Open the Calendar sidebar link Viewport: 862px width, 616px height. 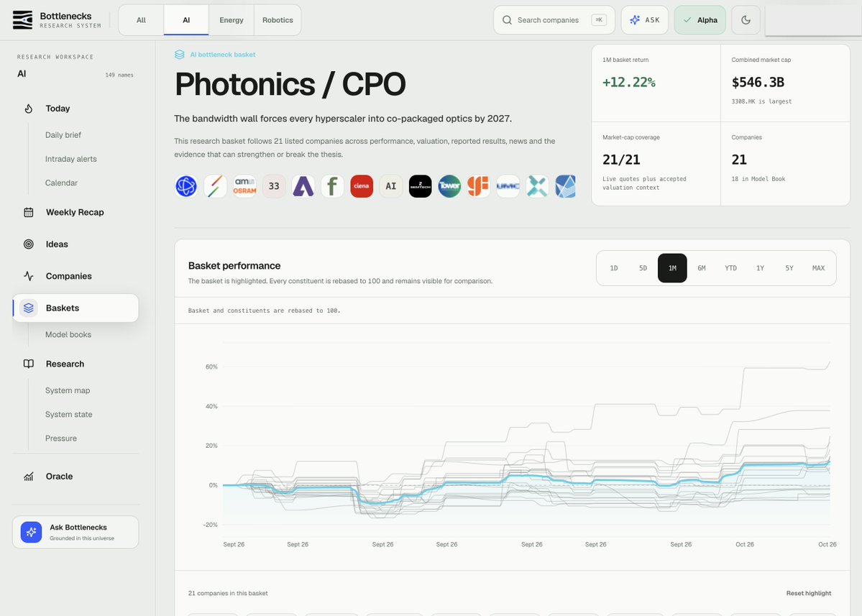pyautogui.click(x=61, y=183)
